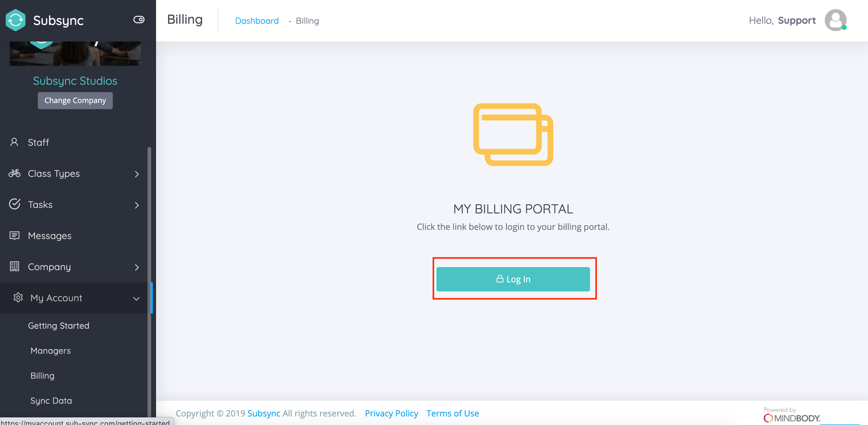This screenshot has height=425, width=868.
Task: Open the Privacy Policy link
Action: [391, 413]
